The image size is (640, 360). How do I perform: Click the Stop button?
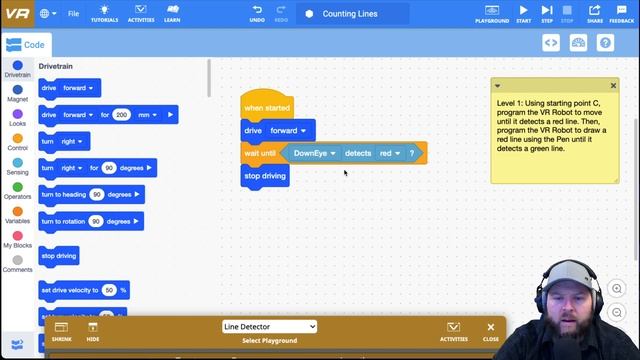tap(567, 14)
